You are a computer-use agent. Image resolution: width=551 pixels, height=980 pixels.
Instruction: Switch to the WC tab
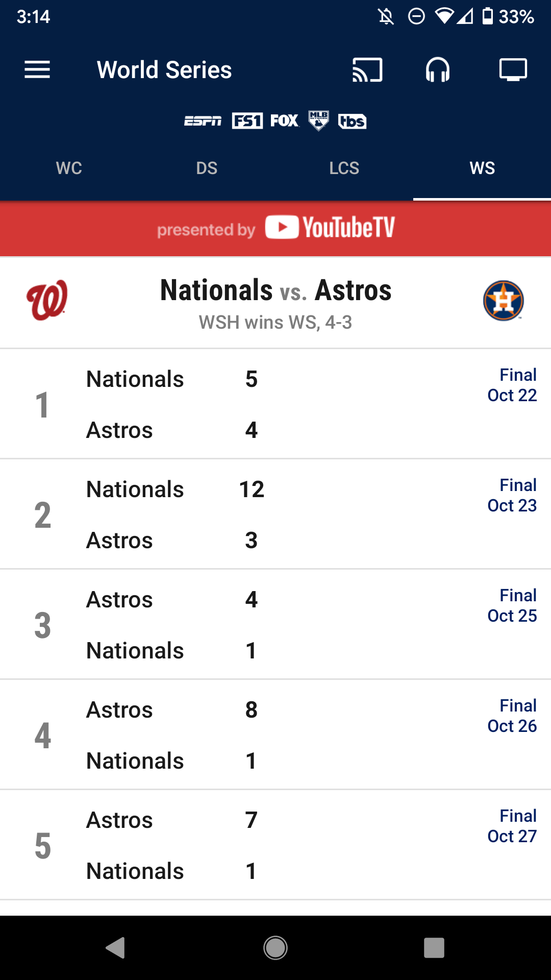69,168
